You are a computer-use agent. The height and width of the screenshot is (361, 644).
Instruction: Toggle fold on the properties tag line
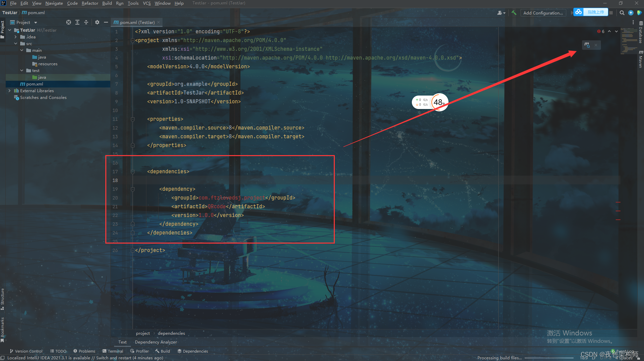(x=133, y=119)
